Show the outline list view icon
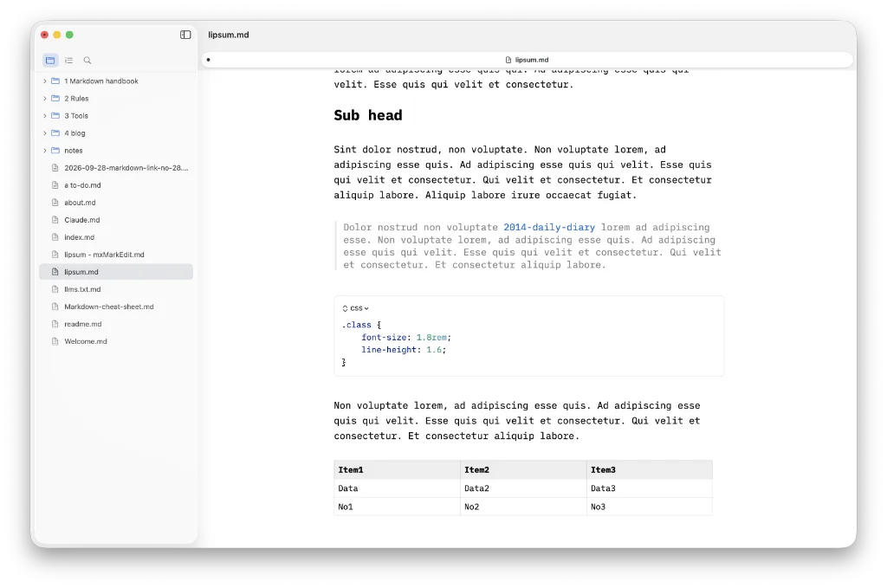Viewport: 887px width, 588px height. 69,60
